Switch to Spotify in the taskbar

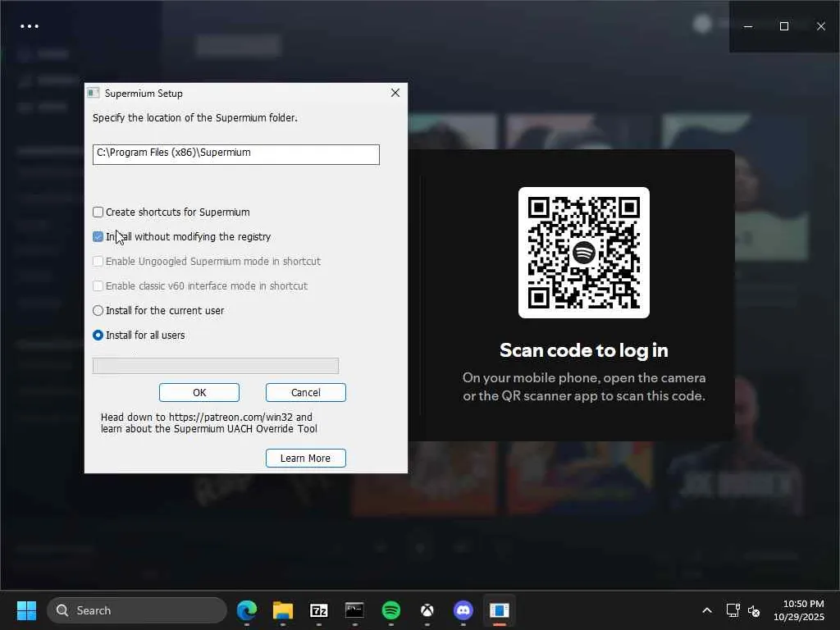click(391, 610)
